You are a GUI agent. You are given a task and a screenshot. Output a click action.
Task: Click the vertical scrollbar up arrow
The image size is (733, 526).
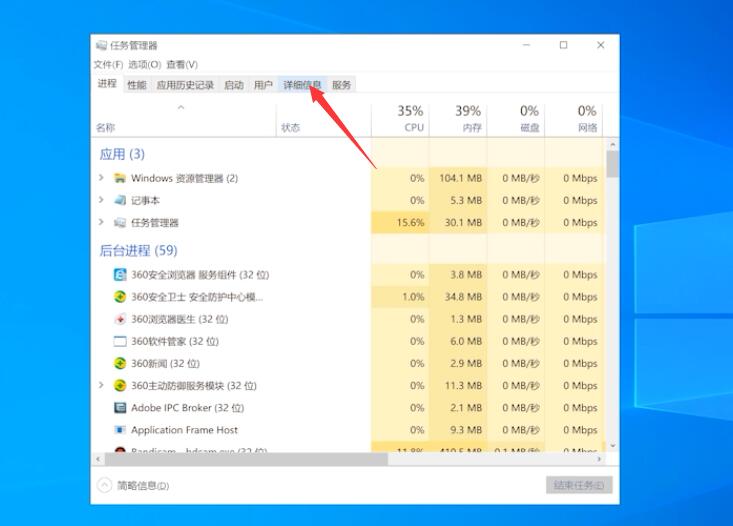click(612, 144)
